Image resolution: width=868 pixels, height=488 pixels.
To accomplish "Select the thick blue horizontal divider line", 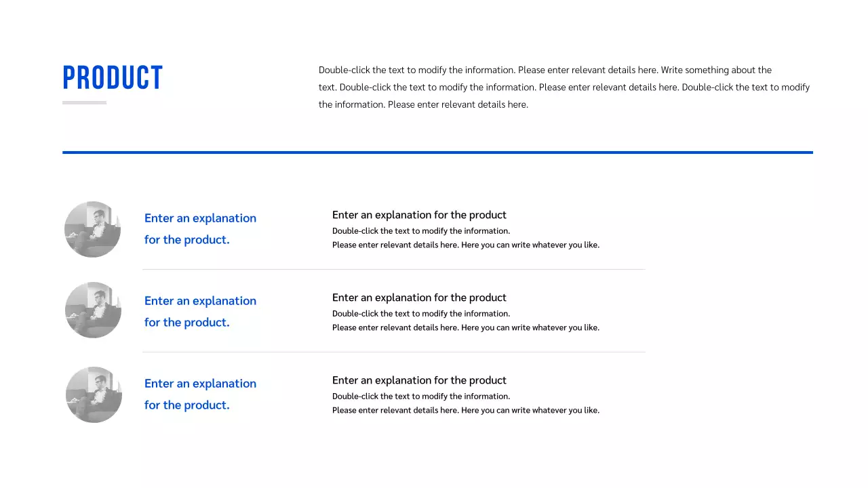I will tap(437, 152).
